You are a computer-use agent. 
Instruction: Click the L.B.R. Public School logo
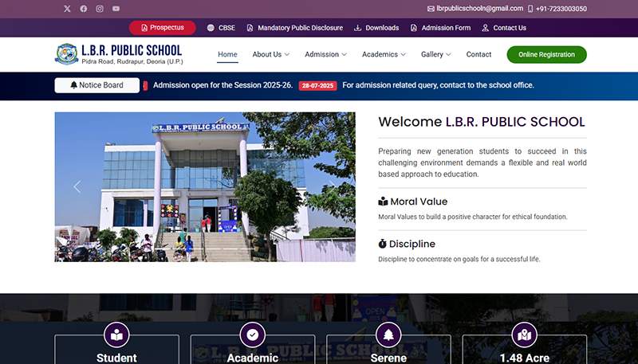[118, 54]
